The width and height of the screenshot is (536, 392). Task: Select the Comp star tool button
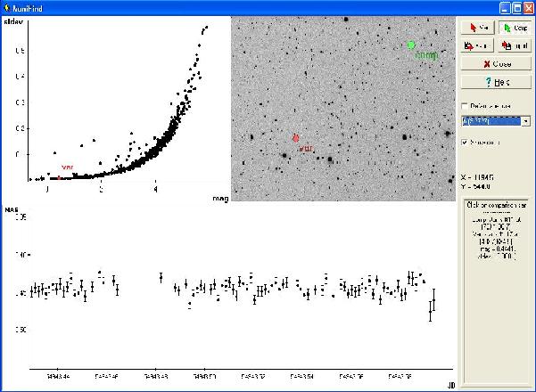(514, 28)
